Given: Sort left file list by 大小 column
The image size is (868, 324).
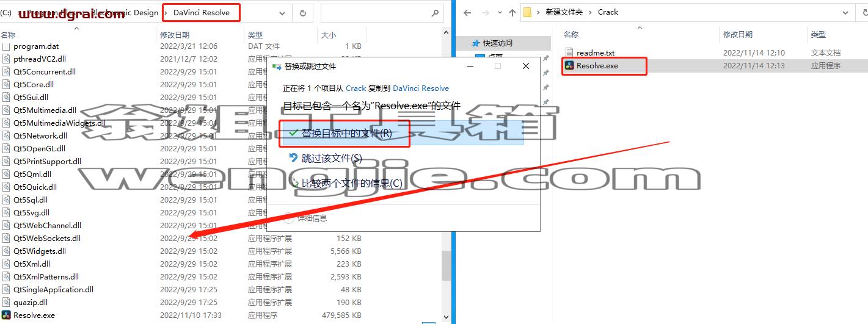Looking at the screenshot, I should (329, 35).
